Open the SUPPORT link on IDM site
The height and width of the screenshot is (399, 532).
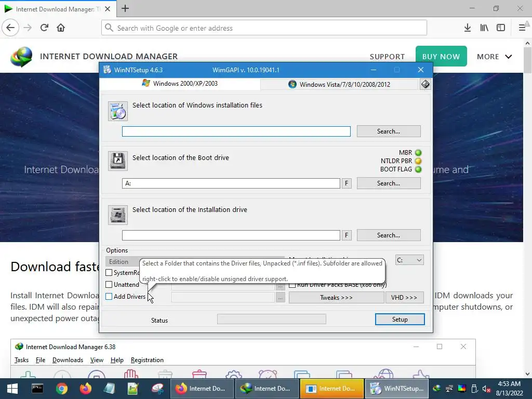[387, 57]
